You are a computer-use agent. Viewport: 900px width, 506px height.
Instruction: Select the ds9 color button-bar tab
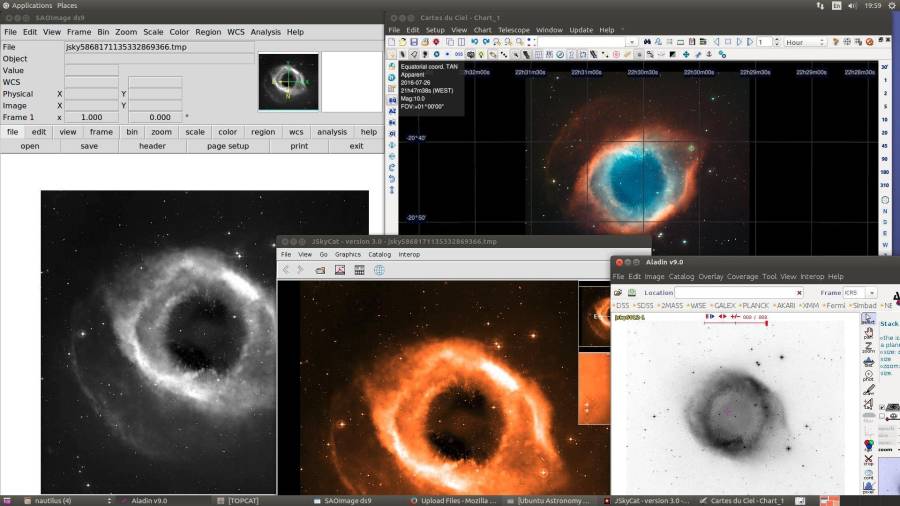227,132
